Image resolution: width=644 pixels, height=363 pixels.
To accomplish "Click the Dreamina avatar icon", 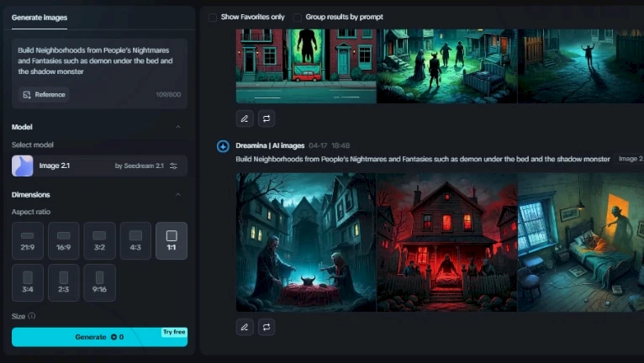I will click(x=223, y=146).
